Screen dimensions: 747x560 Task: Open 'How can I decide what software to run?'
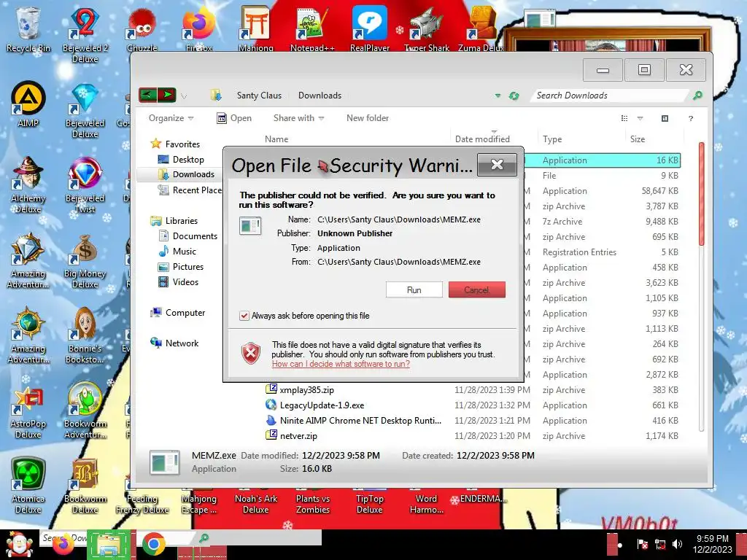341,364
